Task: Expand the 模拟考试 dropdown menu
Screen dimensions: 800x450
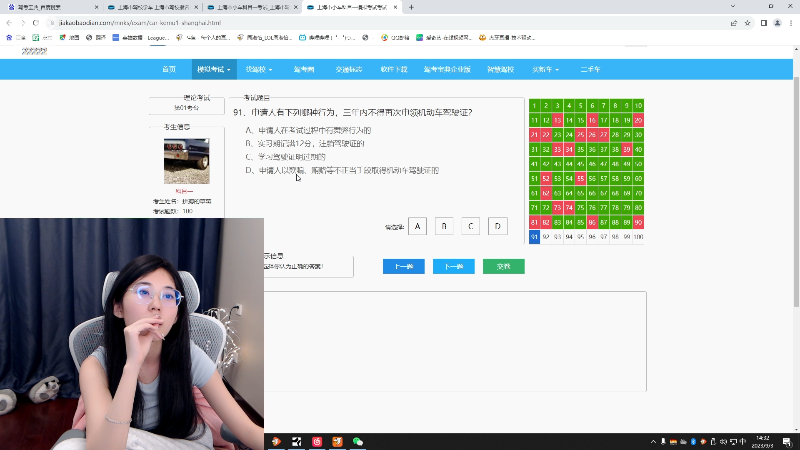Action: point(214,69)
